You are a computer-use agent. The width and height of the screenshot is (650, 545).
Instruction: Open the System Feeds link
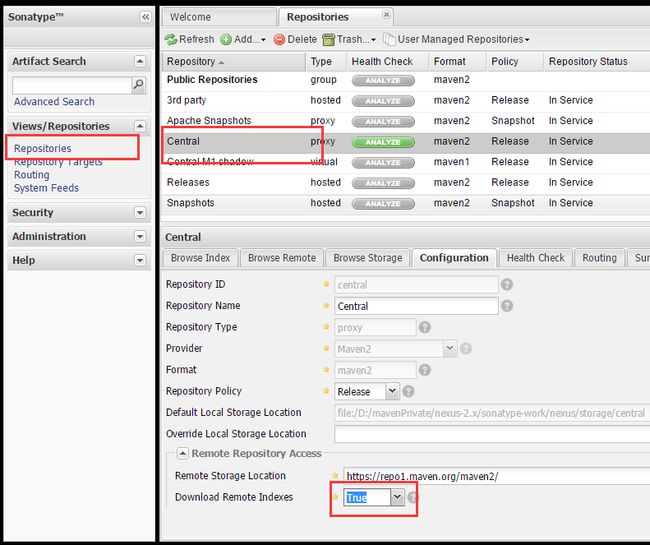46,188
